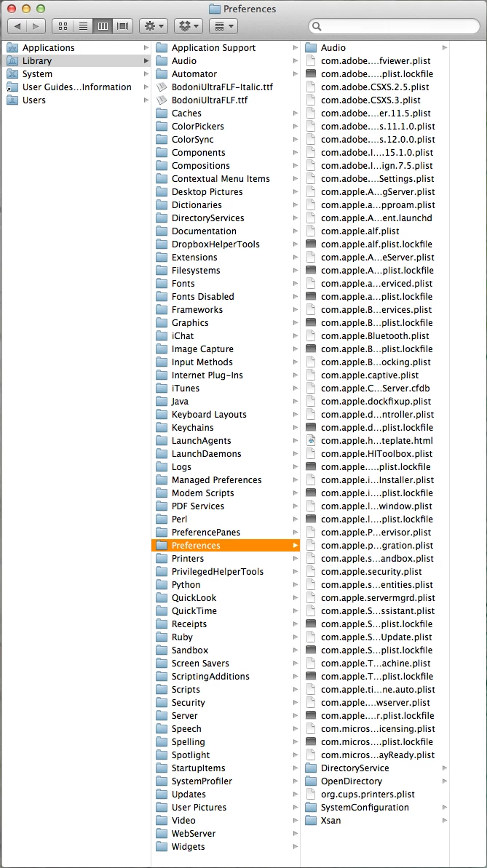The height and width of the screenshot is (868, 487).
Task: Select the OpenDirectory folder icon
Action: (x=311, y=781)
